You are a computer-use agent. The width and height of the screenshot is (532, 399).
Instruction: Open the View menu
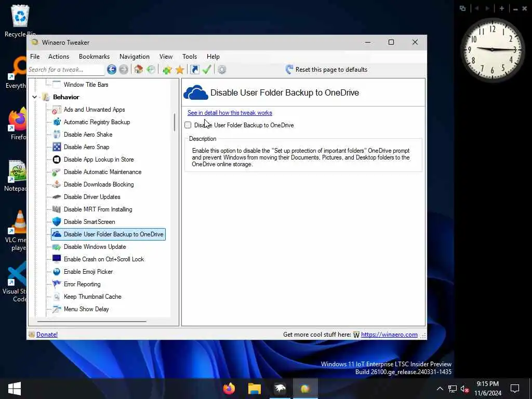coord(166,57)
